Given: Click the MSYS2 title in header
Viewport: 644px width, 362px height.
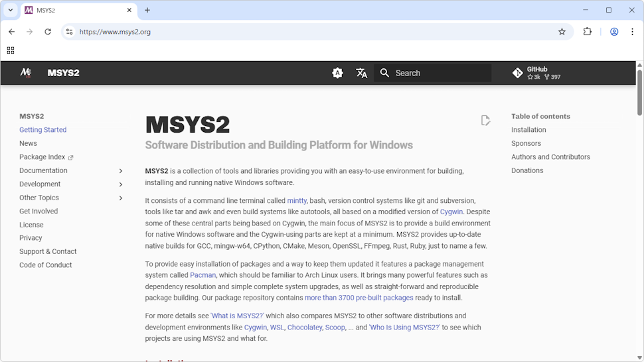Looking at the screenshot, I should click(63, 73).
